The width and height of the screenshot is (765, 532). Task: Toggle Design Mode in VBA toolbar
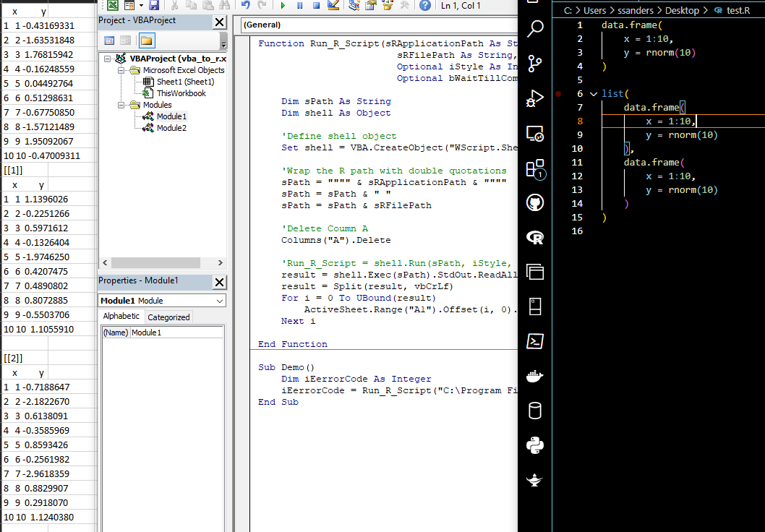click(333, 6)
